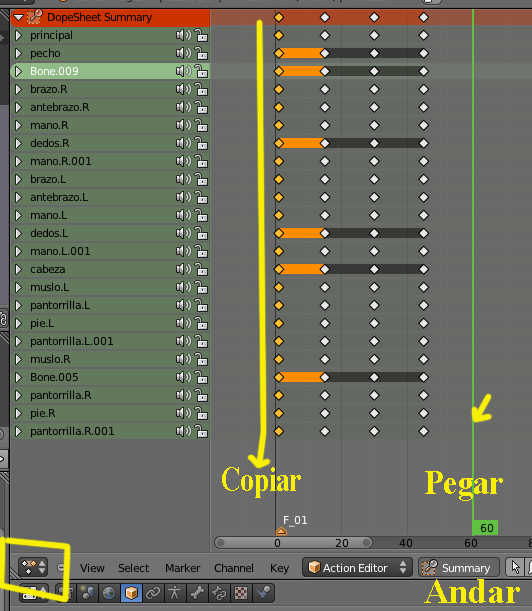Mute the dedos.R channel
Screen dimensions: 532x611
click(x=184, y=143)
